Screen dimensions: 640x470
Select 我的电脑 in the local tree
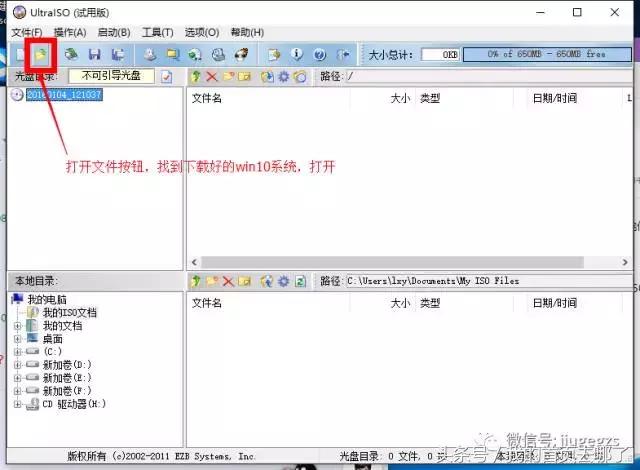point(47,300)
